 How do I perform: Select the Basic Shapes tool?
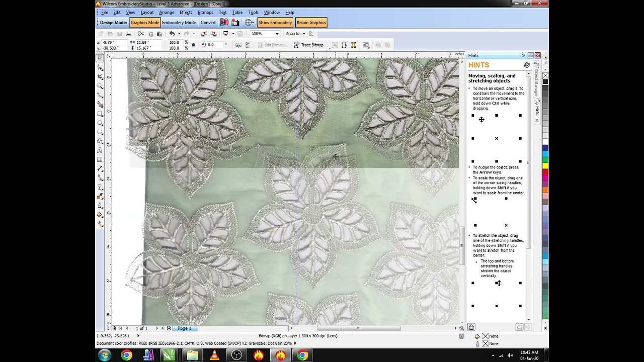pos(100,141)
